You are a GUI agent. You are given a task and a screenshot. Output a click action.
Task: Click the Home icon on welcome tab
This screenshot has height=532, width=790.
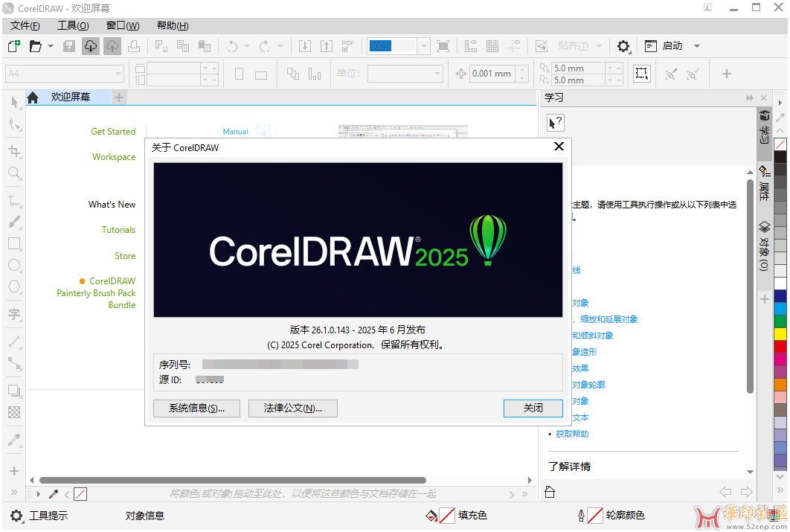33,97
